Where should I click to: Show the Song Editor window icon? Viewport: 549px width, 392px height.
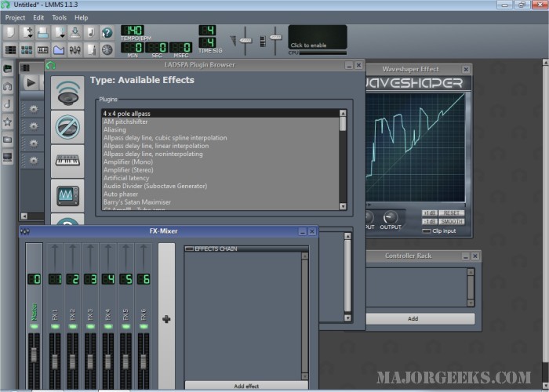[10, 49]
